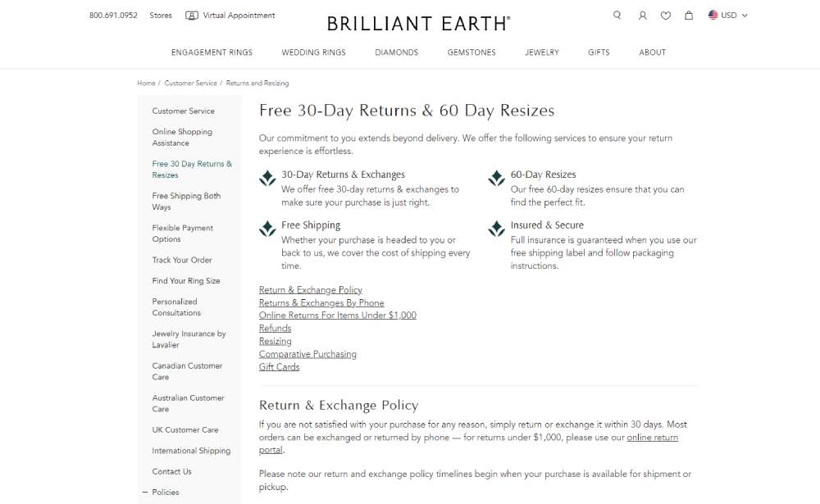Open the account profile icon
The height and width of the screenshot is (504, 820).
(643, 16)
